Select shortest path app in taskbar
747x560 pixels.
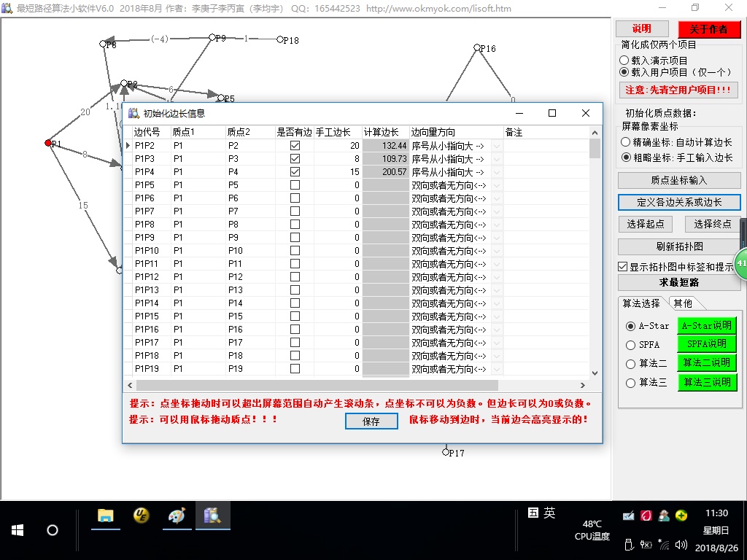[212, 516]
